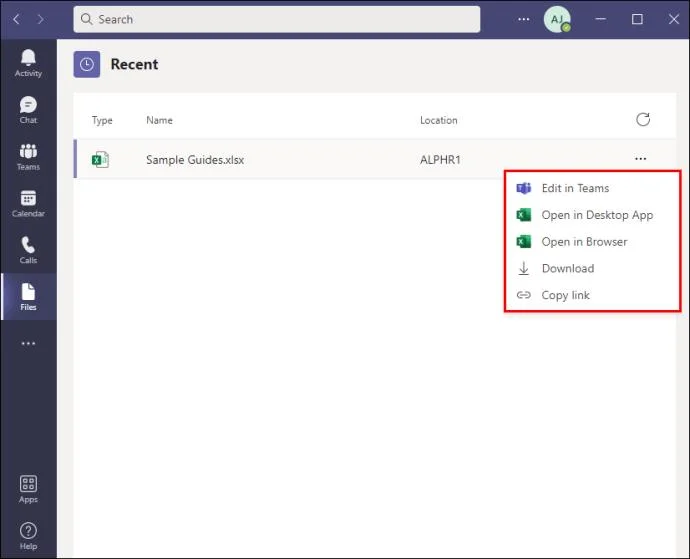Show more apps ellipsis in sidebar
Screen dimensions: 690x559
click(28, 343)
